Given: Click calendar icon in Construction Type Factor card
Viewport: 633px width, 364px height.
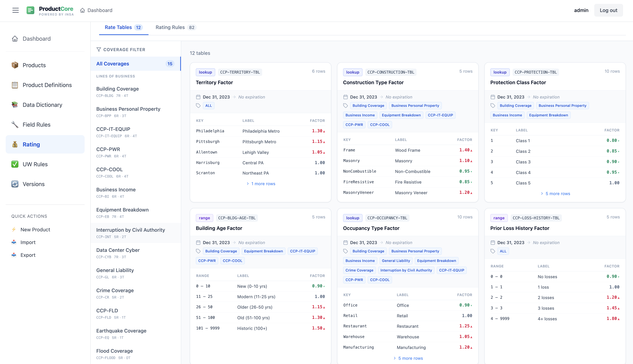Looking at the screenshot, I should (x=346, y=97).
